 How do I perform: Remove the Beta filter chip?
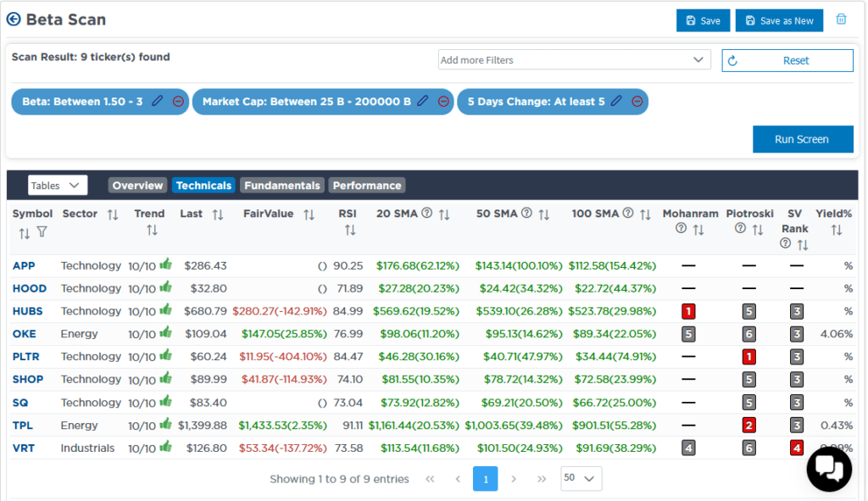(178, 102)
